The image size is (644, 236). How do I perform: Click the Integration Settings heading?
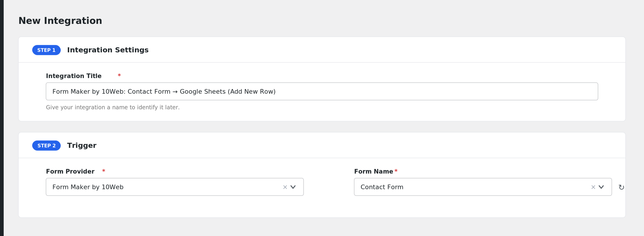point(108,50)
